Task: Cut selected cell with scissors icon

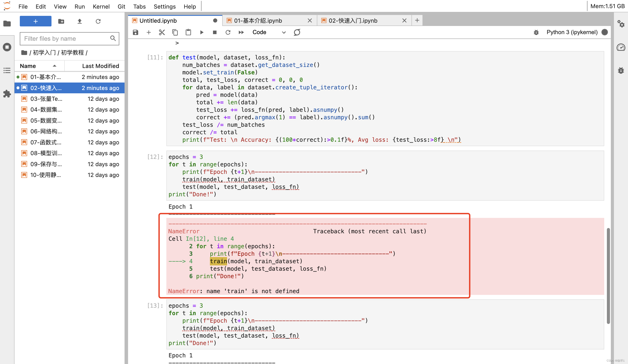Action: pos(162,32)
